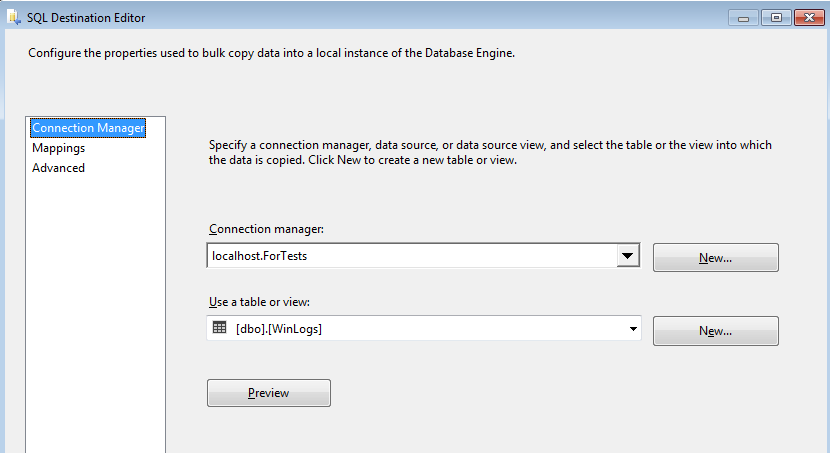Select the Connection Manager page
The height and width of the screenshot is (453, 830).
point(88,128)
